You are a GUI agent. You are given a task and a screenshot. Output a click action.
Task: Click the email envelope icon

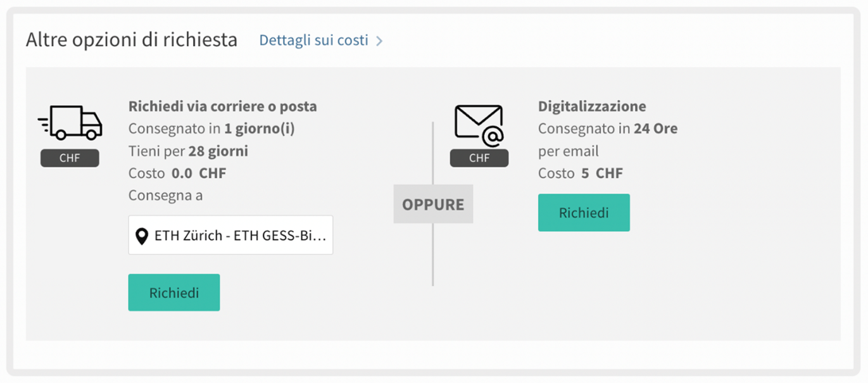[x=479, y=125]
